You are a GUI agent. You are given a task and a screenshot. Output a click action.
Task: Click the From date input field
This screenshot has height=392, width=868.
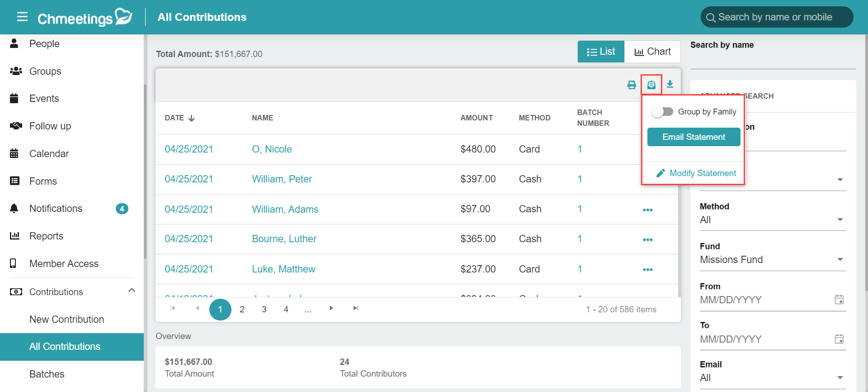tap(765, 300)
